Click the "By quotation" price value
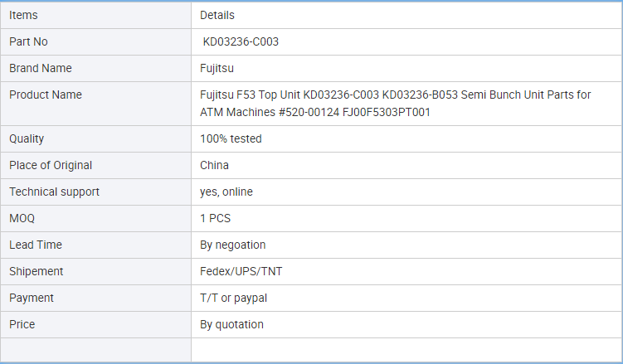Screen dimensions: 623x364 coord(231,324)
